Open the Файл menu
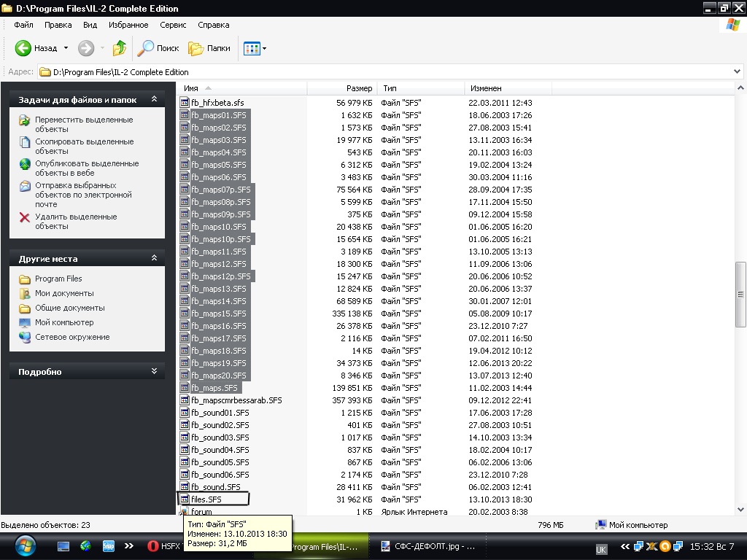The height and width of the screenshot is (560, 747). pos(23,25)
